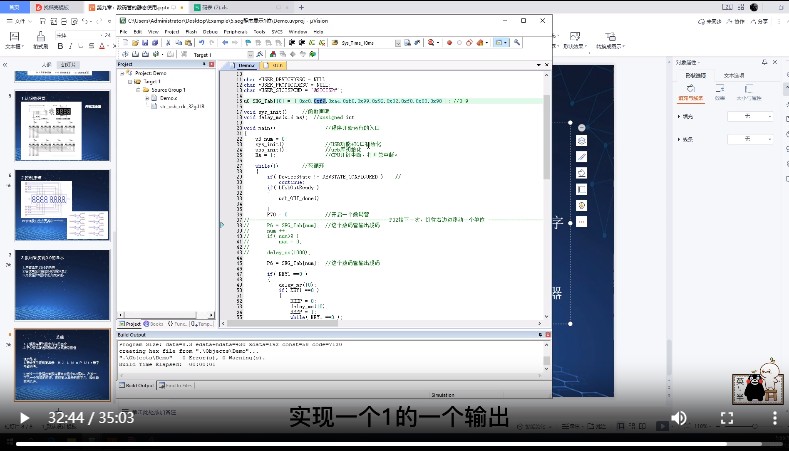The image size is (789, 451).
Task: Switch to the second yellow editor tab
Action: coord(273,65)
